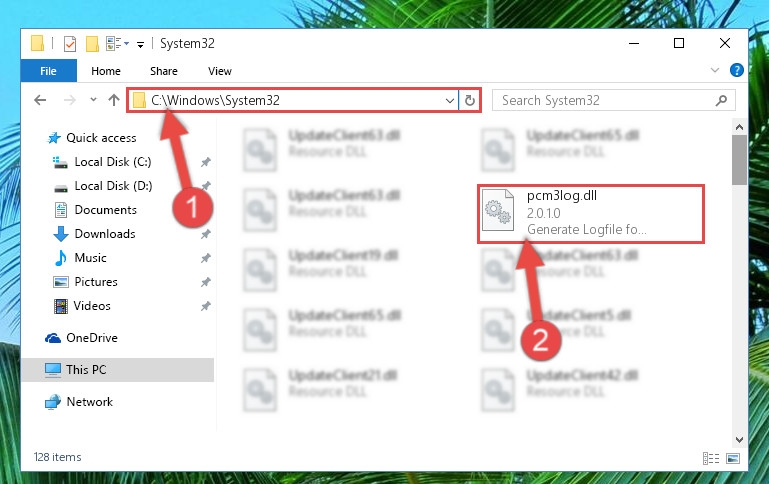Open the File menu tab
769x484 pixels.
click(49, 71)
